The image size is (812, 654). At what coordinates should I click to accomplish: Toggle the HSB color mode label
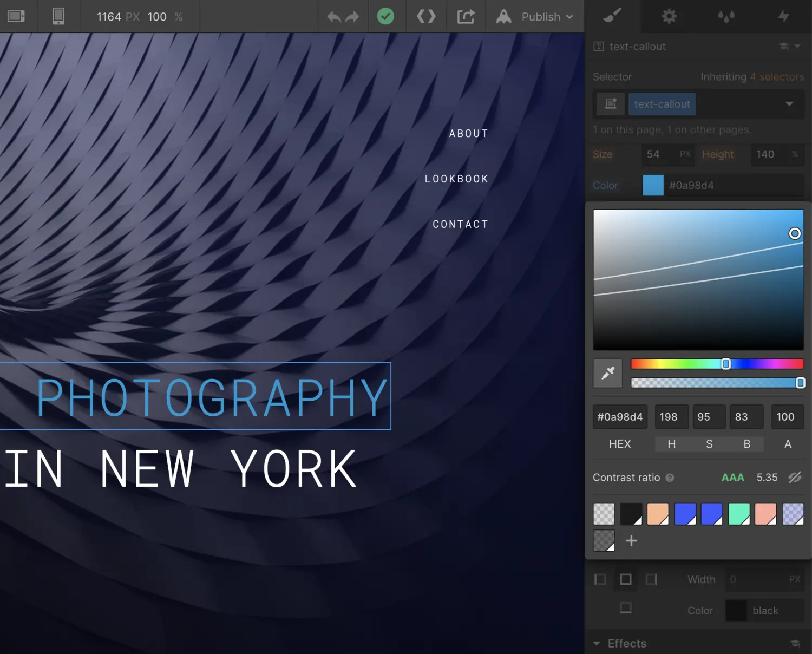tap(709, 444)
